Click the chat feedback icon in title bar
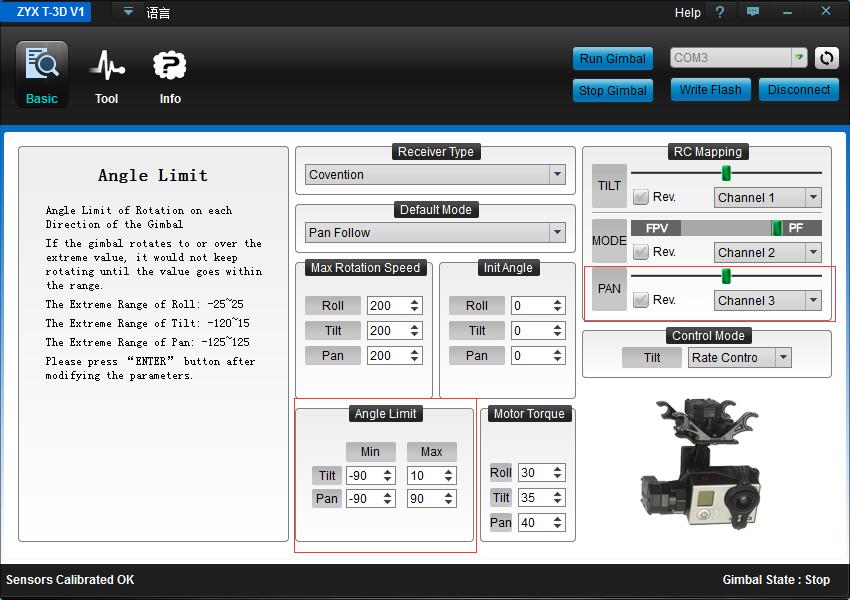This screenshot has width=850, height=600. click(752, 12)
